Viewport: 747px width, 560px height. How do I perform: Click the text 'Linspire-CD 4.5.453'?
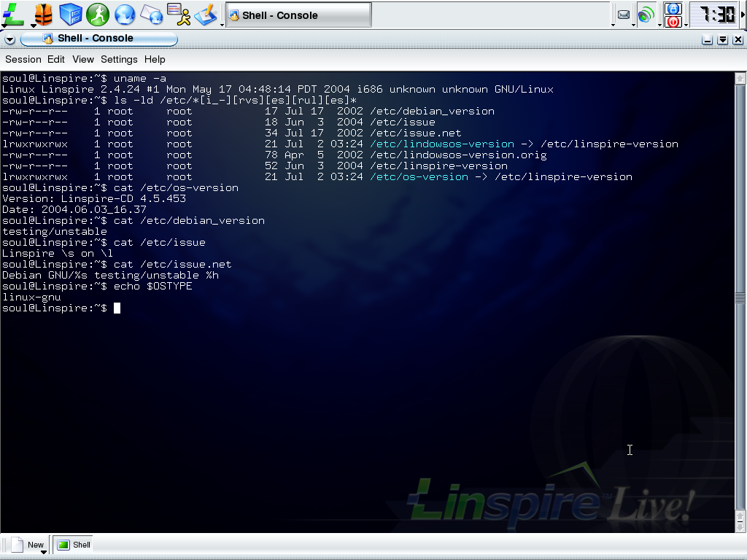[123, 198]
